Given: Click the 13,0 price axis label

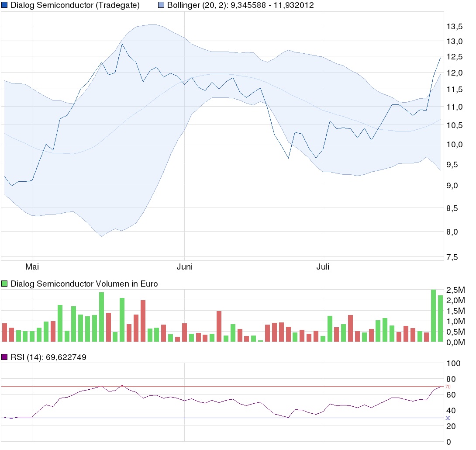Looking at the screenshot, I should [x=455, y=42].
